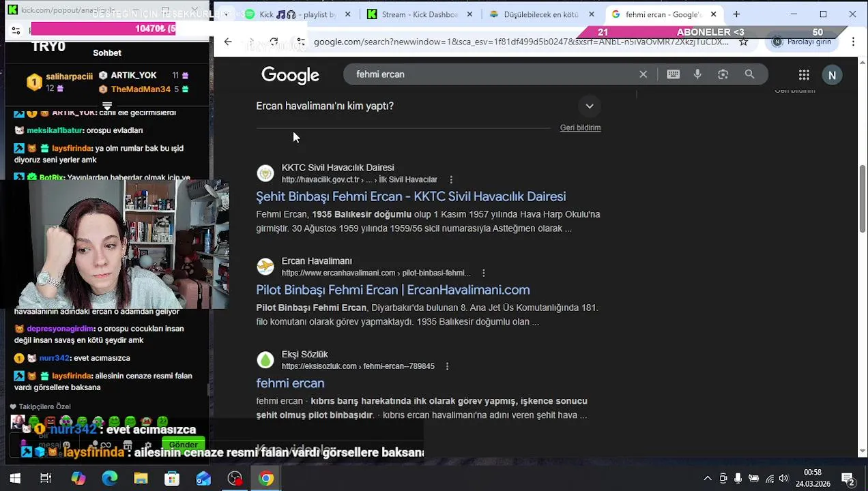The height and width of the screenshot is (491, 868).
Task: Click the Google search input field
Action: [491, 74]
